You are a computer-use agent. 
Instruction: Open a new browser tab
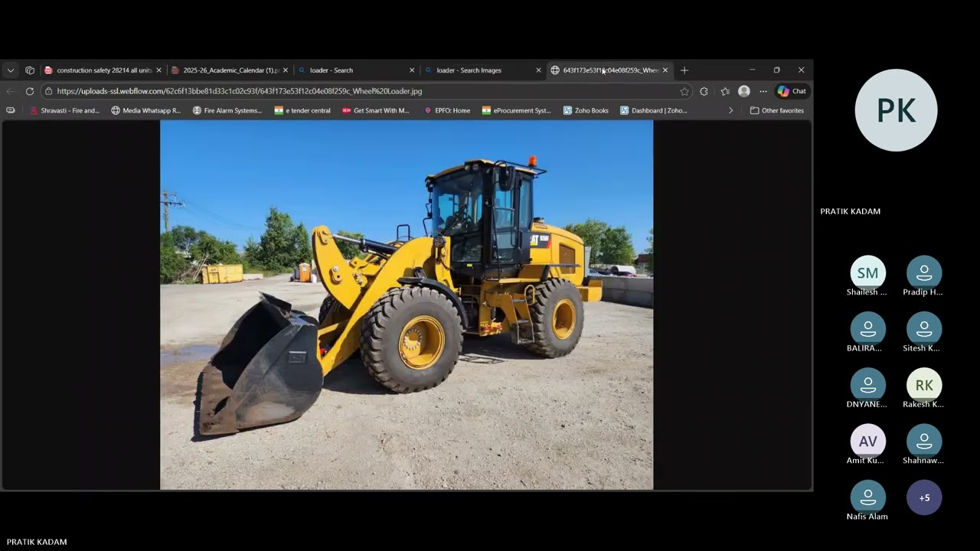click(x=684, y=70)
